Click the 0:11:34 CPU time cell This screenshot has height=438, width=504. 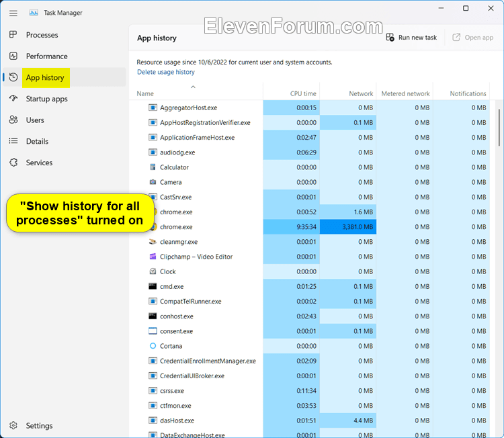[x=291, y=391]
